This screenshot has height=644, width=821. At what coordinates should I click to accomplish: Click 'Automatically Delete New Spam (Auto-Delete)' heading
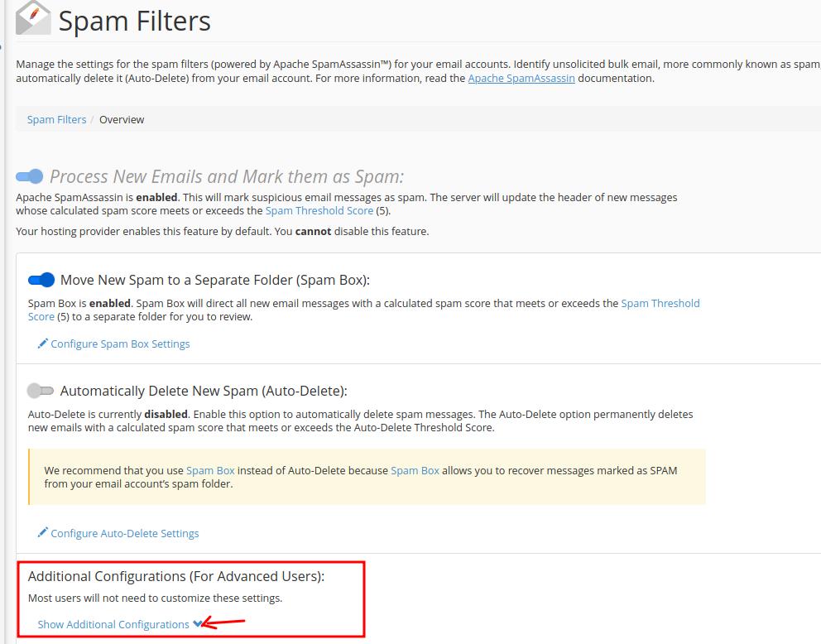pos(204,391)
